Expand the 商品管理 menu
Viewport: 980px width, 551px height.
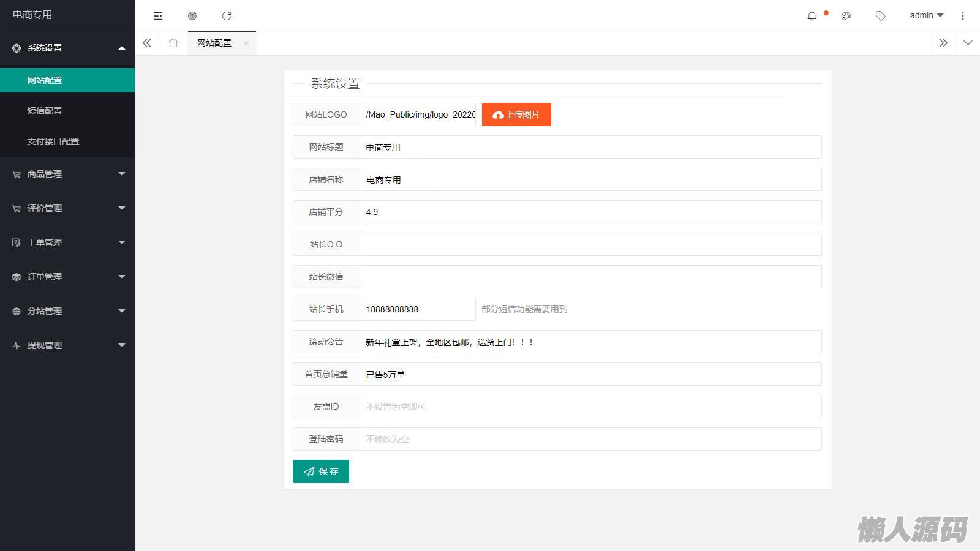pos(67,174)
